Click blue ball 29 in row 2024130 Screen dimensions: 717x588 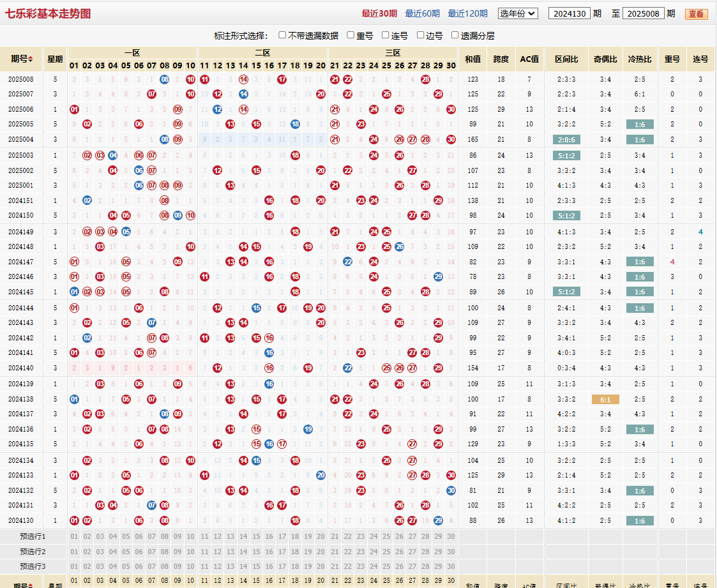coord(439,520)
